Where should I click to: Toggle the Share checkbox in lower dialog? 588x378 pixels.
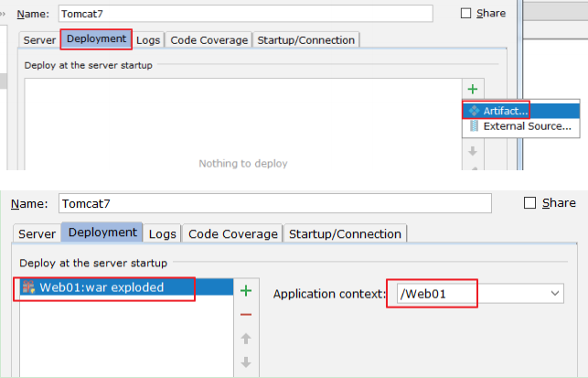click(x=529, y=203)
